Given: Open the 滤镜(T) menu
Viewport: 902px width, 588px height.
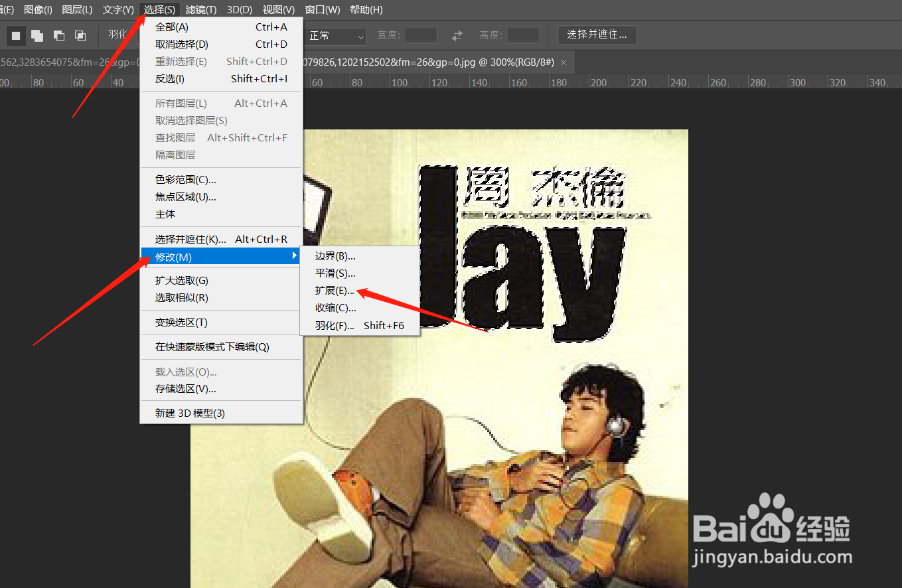Looking at the screenshot, I should pyautogui.click(x=201, y=10).
